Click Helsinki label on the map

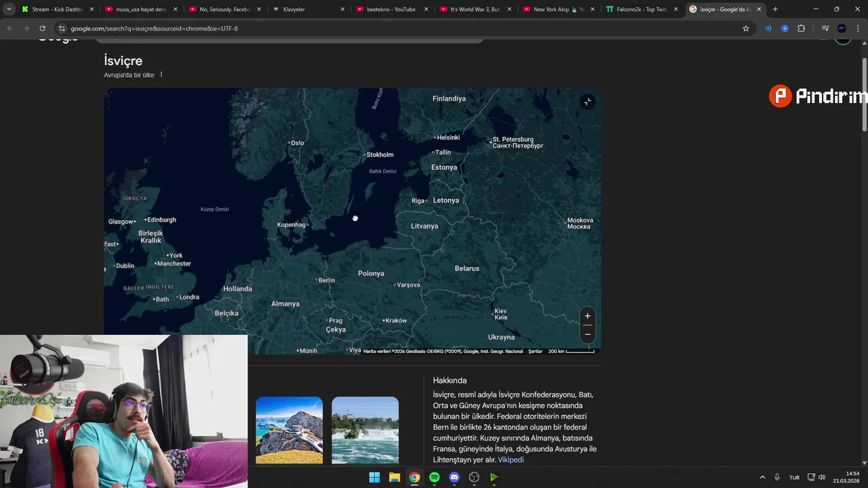(x=448, y=138)
